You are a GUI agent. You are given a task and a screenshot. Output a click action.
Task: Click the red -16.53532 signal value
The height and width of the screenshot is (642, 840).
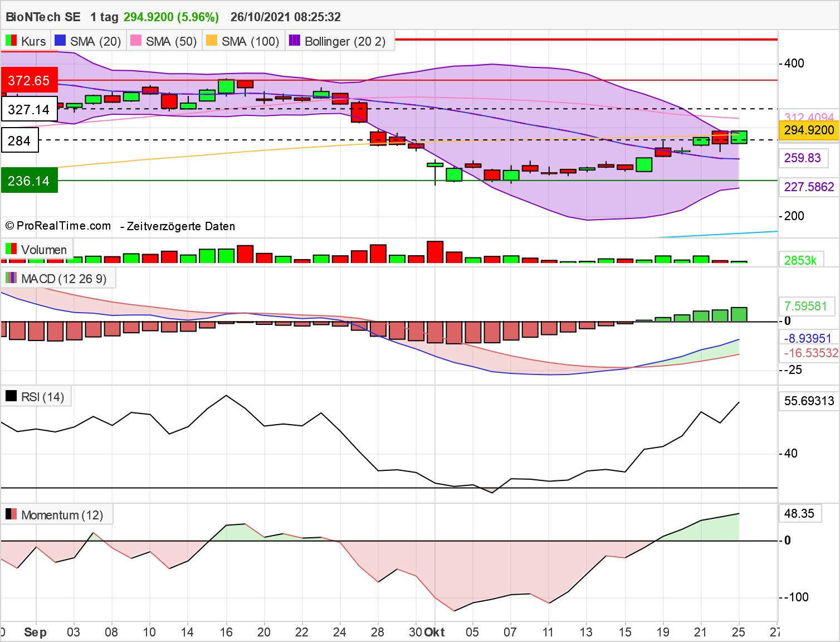coord(811,353)
